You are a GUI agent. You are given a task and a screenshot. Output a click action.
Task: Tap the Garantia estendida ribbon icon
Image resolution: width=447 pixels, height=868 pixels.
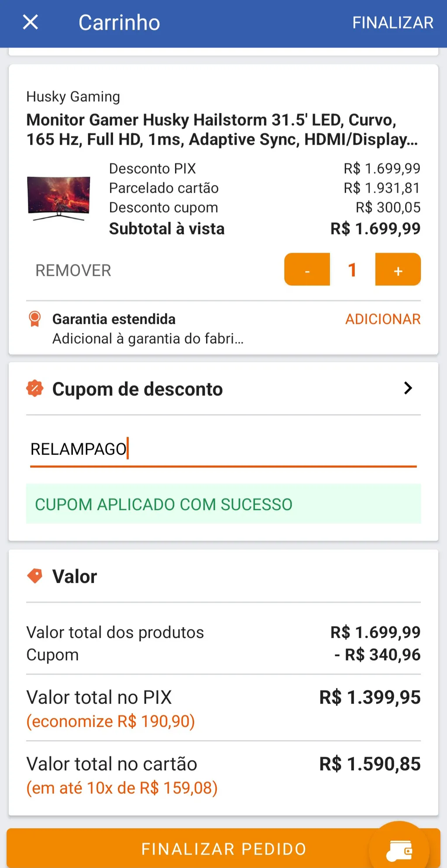click(34, 319)
